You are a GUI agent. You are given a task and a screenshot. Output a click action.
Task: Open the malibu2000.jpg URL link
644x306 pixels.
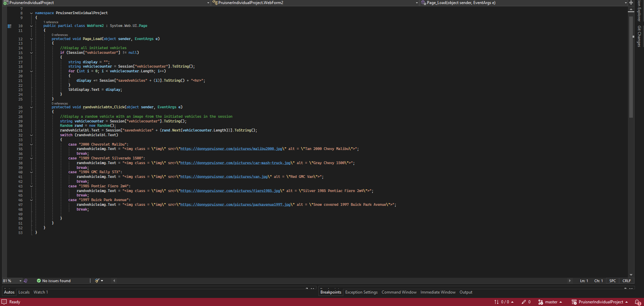pos(231,149)
